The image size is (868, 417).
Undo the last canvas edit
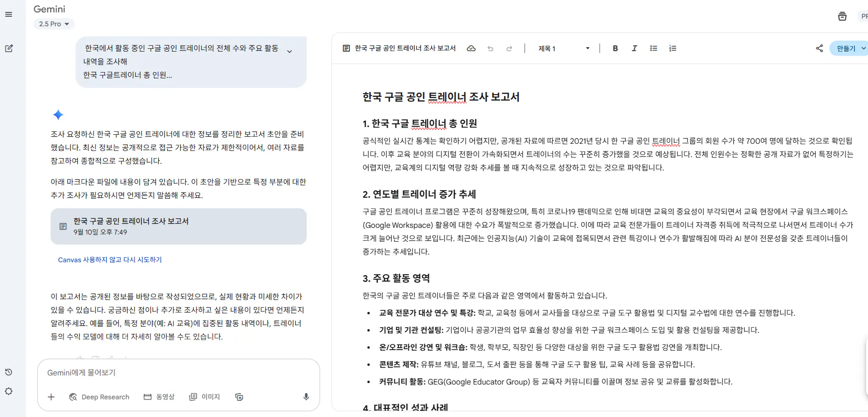click(490, 48)
